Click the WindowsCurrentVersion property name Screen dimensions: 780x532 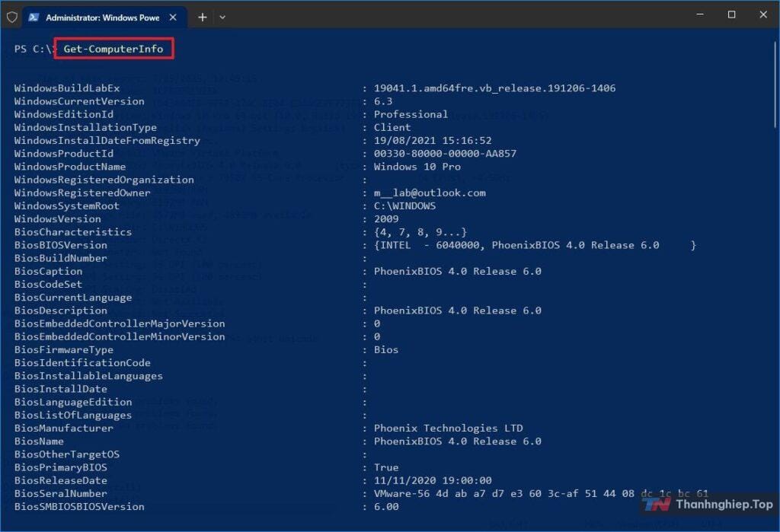coord(79,101)
